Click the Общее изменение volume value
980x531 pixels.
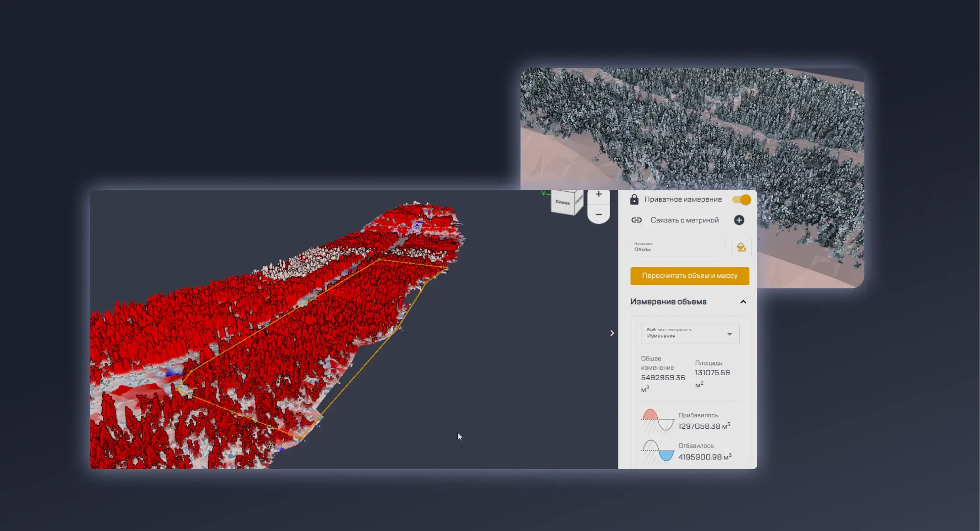tap(663, 378)
